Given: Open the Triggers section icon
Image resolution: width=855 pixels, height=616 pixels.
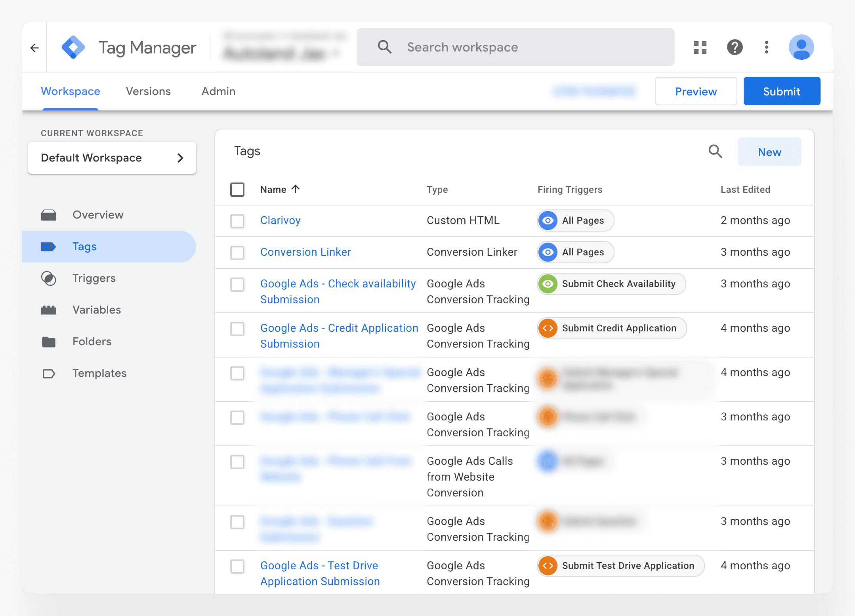Looking at the screenshot, I should point(49,278).
